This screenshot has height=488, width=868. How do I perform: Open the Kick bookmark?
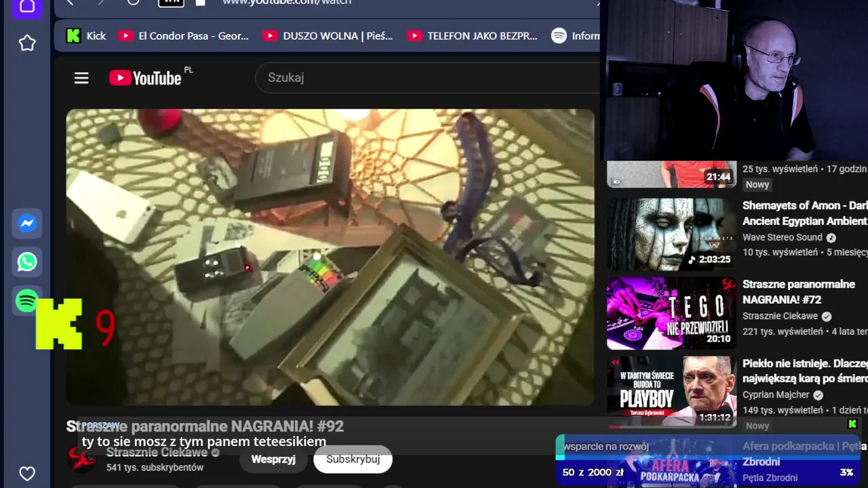coord(85,36)
